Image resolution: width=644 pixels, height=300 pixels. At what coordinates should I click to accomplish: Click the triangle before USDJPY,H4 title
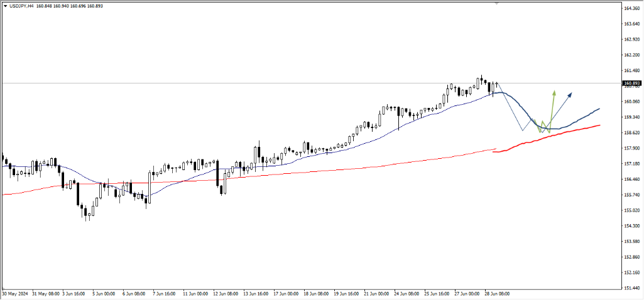(4, 5)
